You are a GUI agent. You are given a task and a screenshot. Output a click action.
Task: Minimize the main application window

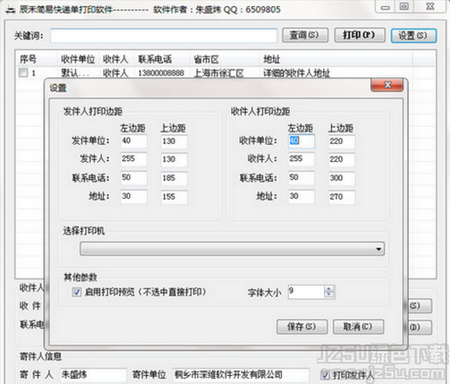pyautogui.click(x=385, y=7)
